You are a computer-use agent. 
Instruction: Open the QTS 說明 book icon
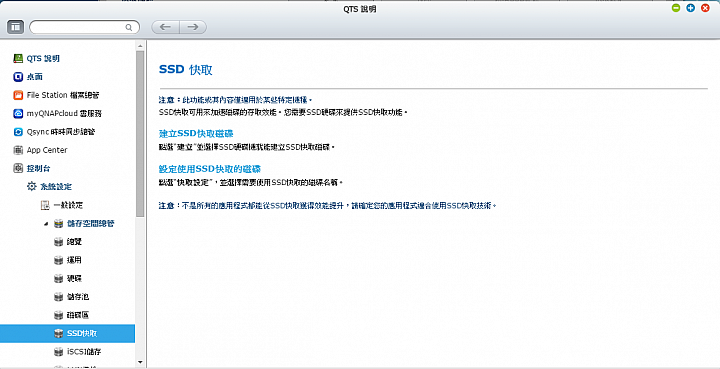[18, 58]
